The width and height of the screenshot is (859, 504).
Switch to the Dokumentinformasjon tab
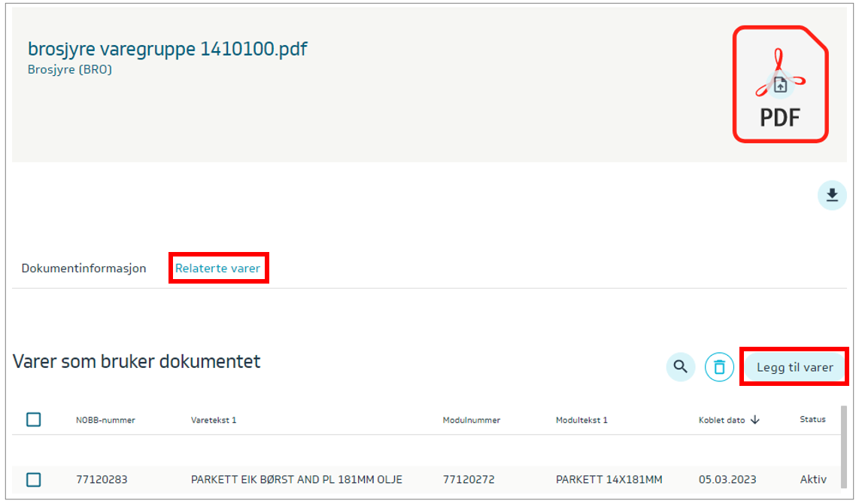[83, 269]
